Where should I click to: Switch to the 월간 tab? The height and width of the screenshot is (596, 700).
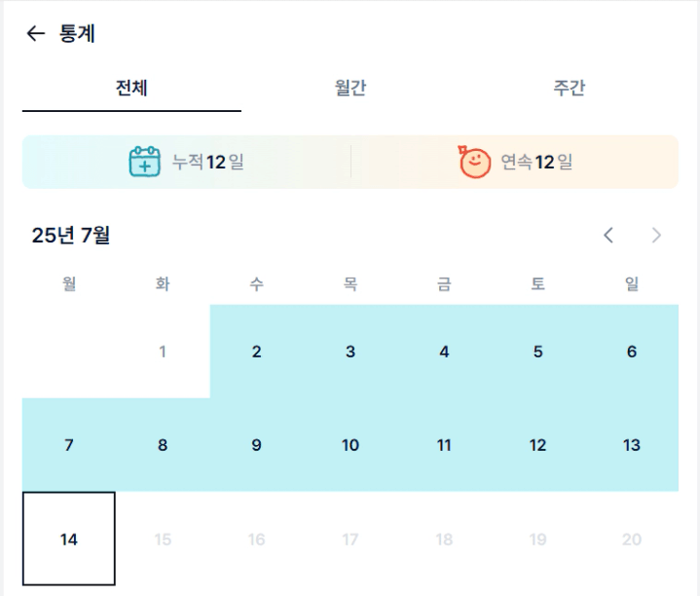point(350,88)
